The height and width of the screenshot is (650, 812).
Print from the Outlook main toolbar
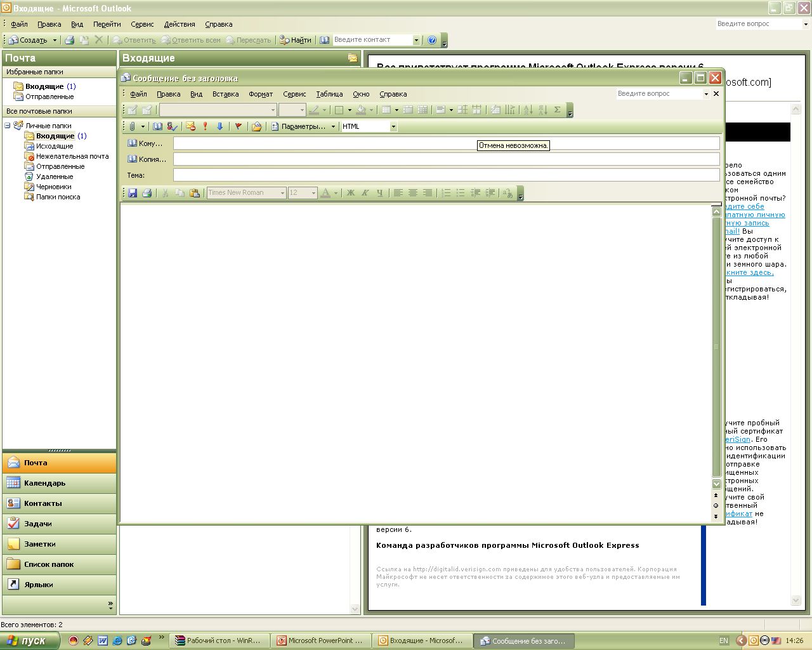[70, 40]
